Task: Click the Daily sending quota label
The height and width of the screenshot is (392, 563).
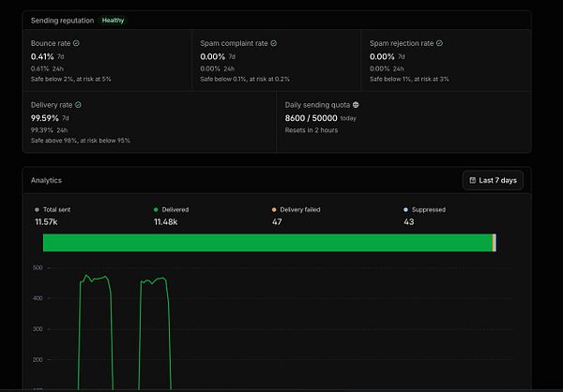Action: [317, 105]
